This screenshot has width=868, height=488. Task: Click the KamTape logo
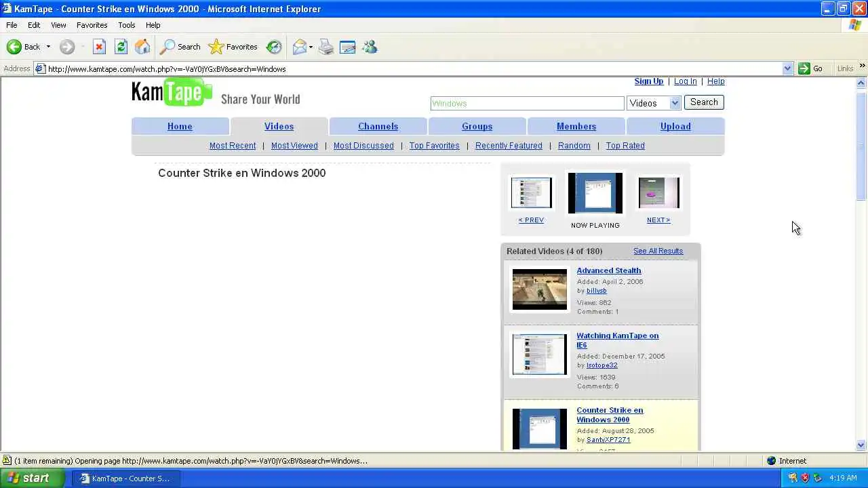172,92
